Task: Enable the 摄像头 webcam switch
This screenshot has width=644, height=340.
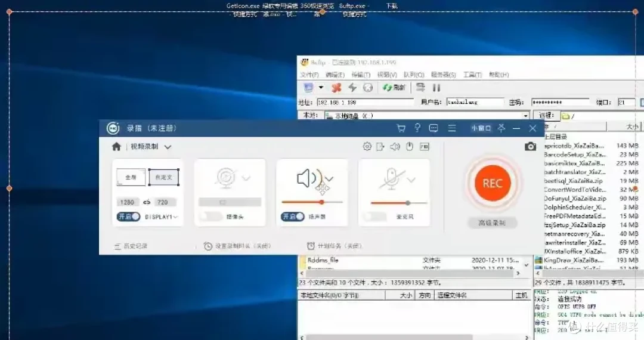Action: 211,217
